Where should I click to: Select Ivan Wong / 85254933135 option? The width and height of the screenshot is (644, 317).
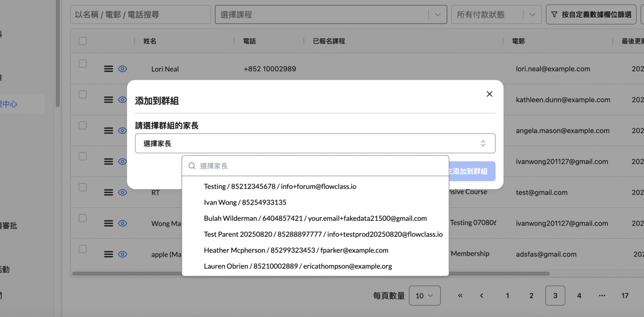[245, 202]
